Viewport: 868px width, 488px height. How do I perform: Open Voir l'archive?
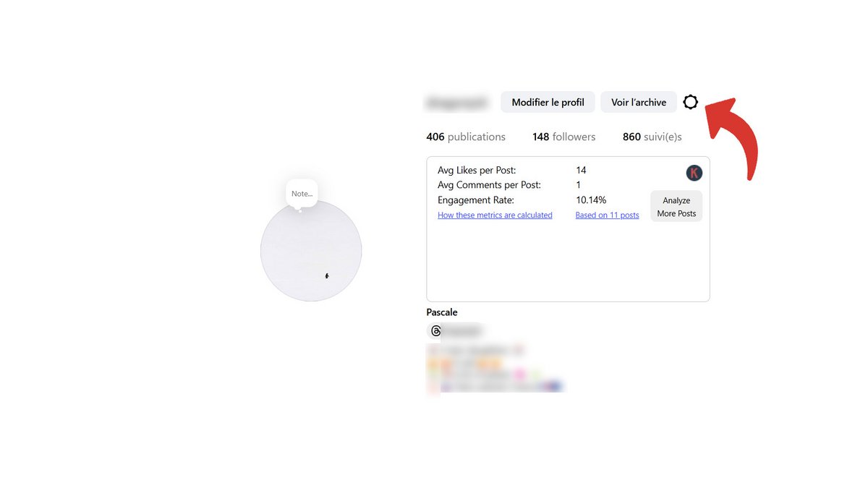tap(638, 103)
